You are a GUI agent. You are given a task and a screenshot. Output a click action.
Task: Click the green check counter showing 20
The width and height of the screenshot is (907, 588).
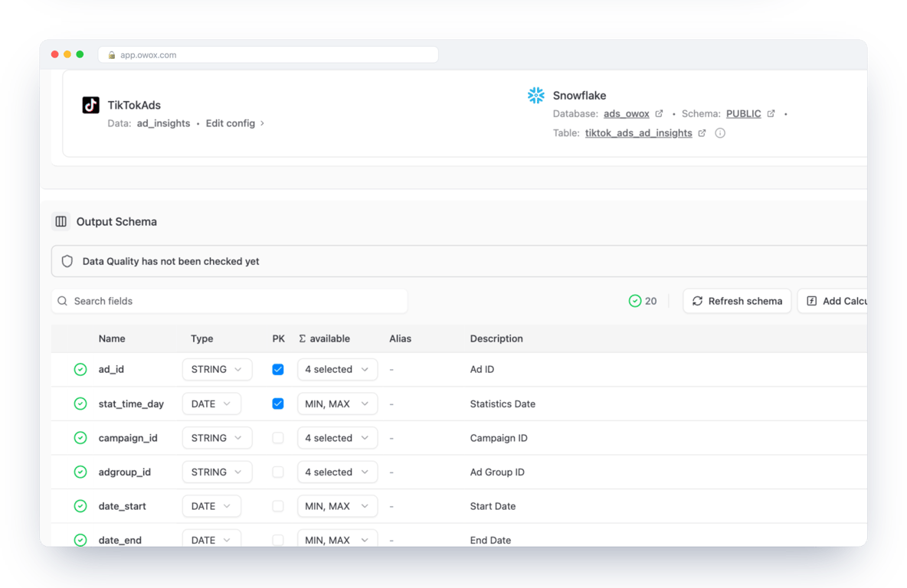click(643, 301)
